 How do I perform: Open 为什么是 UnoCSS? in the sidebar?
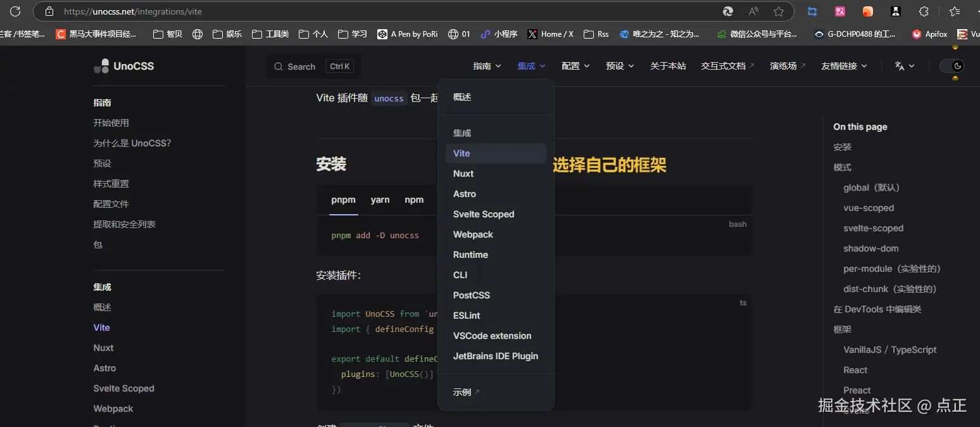pyautogui.click(x=132, y=143)
